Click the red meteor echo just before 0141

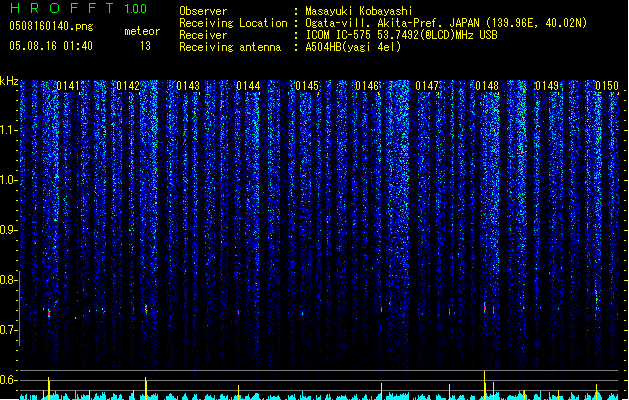click(x=49, y=313)
